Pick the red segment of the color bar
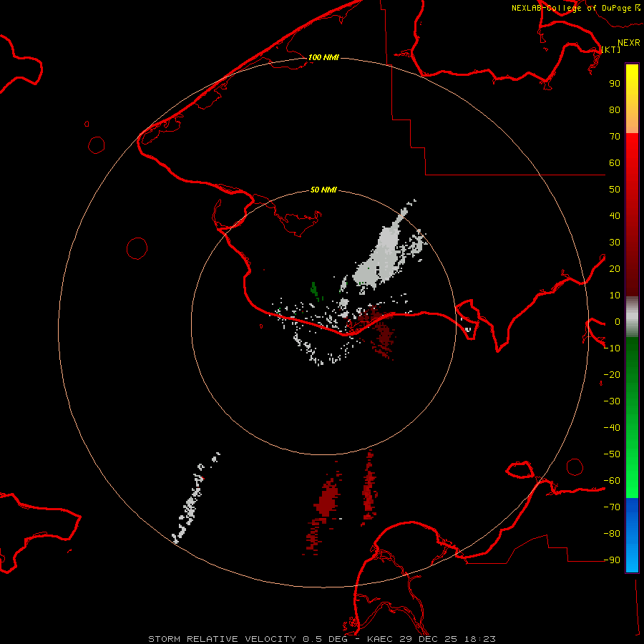The width and height of the screenshot is (644, 644). pos(632,215)
